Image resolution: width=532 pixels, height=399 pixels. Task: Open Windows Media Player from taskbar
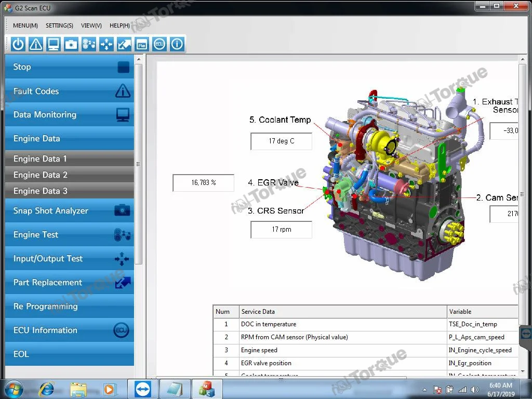109,389
